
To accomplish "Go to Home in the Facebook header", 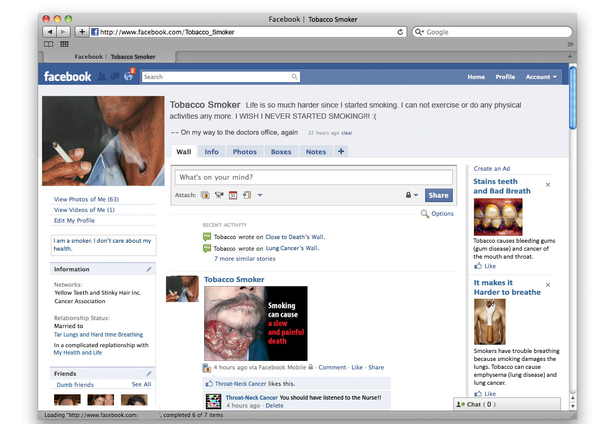I will [x=476, y=77].
